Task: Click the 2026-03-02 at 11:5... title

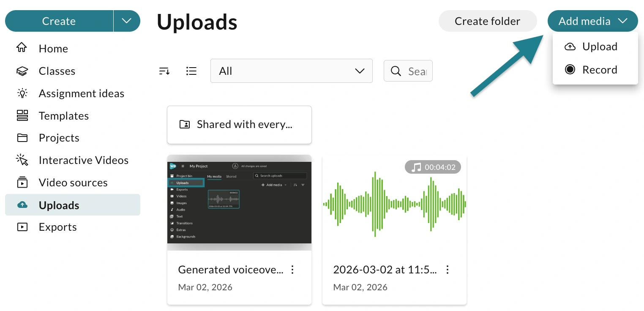Action: (385, 270)
